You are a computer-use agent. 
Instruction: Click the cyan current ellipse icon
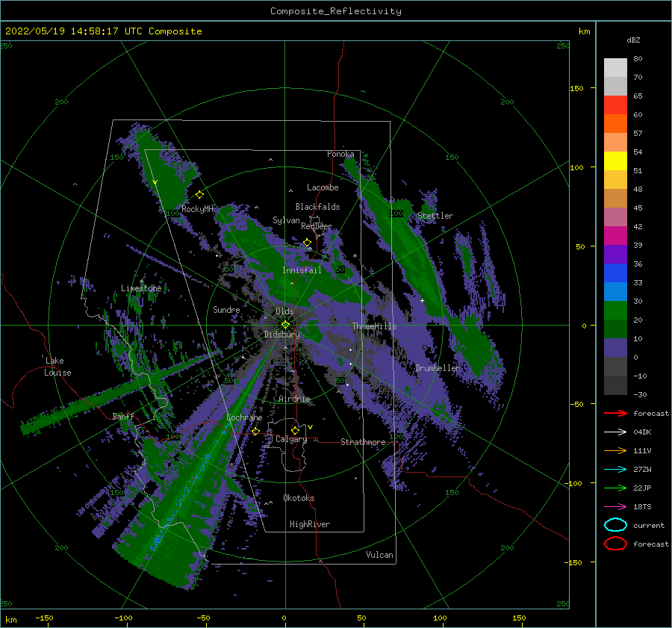(615, 525)
